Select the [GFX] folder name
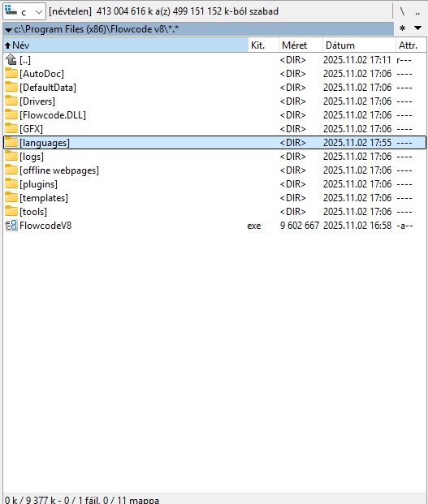Screen dimensions: 428x504 pos(31,129)
